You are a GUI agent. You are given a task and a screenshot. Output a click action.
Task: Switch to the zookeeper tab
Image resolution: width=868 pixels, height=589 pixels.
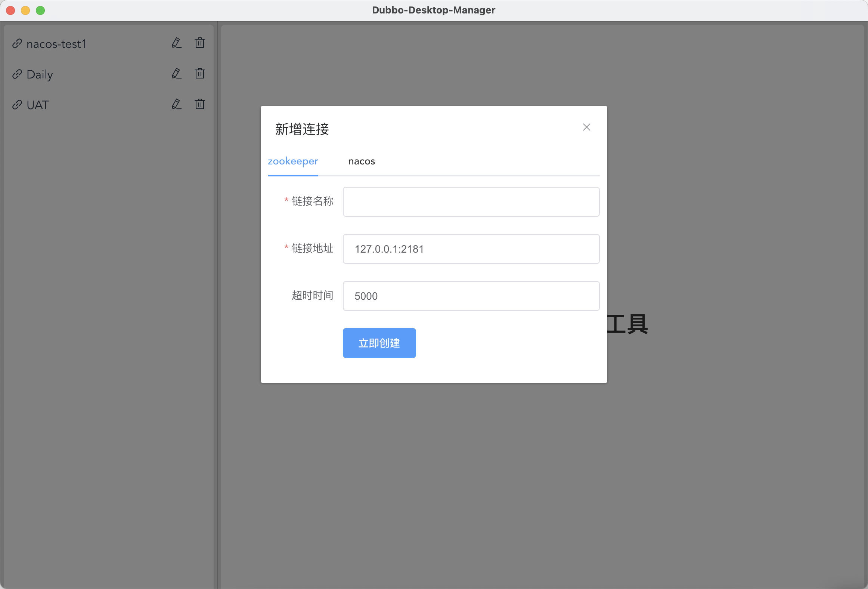pos(293,161)
